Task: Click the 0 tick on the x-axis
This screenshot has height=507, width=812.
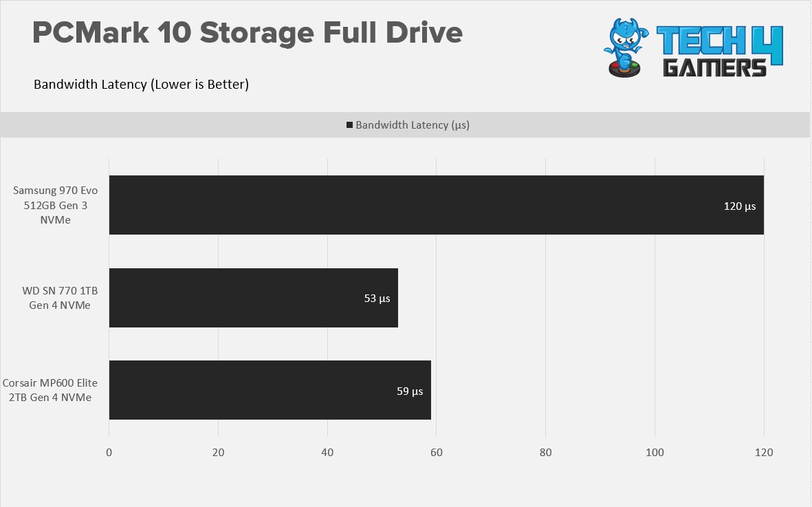Action: (109, 452)
